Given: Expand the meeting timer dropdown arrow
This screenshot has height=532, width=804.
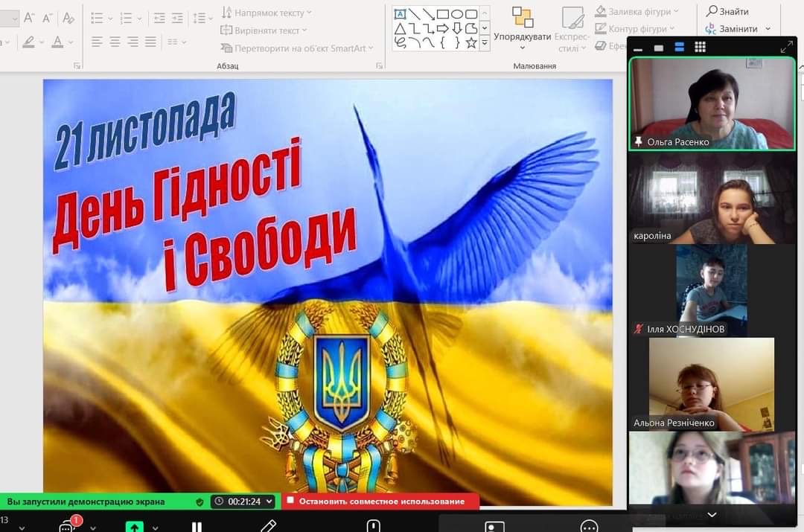Looking at the screenshot, I should (269, 501).
